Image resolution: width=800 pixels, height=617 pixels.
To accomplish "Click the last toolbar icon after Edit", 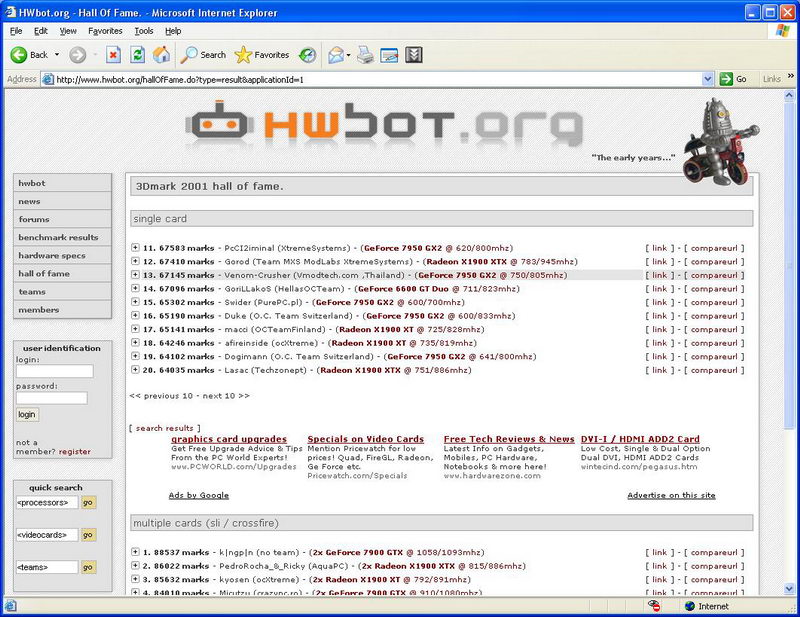I will [x=414, y=55].
